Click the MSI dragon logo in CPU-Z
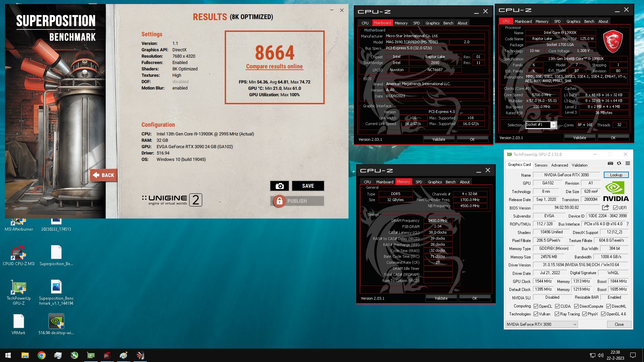The width and height of the screenshot is (644, 362). click(613, 41)
